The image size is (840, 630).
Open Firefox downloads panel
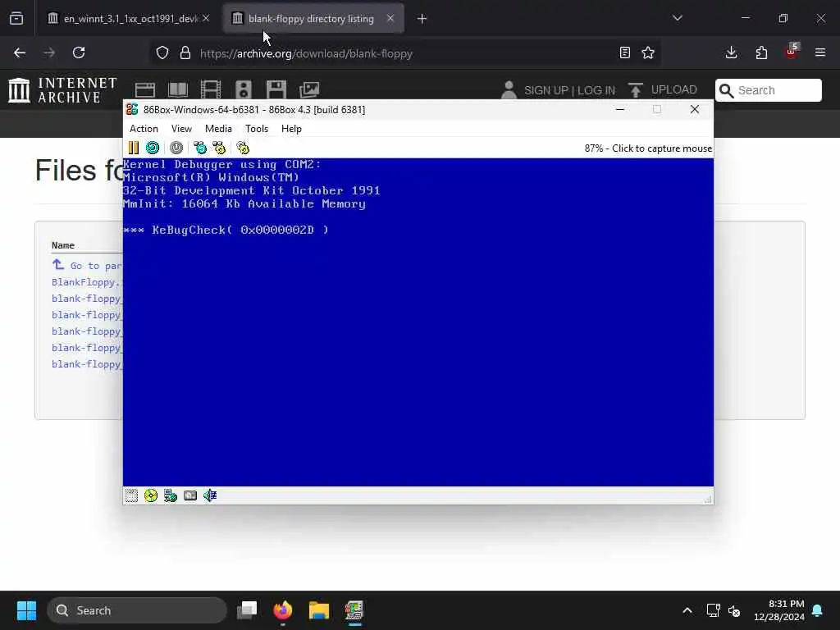pyautogui.click(x=731, y=52)
